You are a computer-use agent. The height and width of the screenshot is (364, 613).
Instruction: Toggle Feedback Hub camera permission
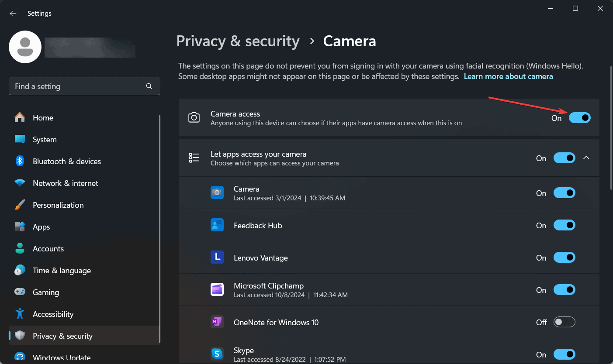(x=564, y=225)
